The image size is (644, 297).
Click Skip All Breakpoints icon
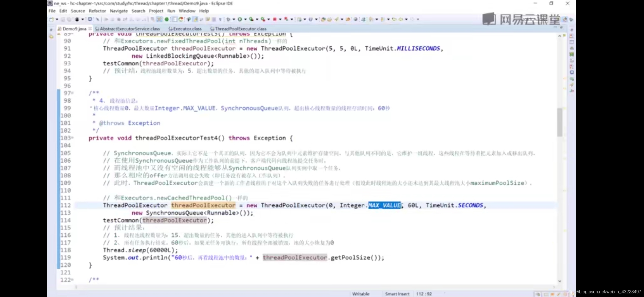coord(98,19)
